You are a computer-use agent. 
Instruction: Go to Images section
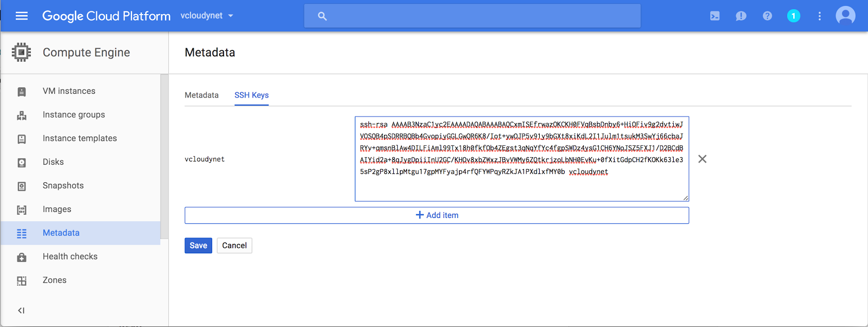(x=57, y=209)
